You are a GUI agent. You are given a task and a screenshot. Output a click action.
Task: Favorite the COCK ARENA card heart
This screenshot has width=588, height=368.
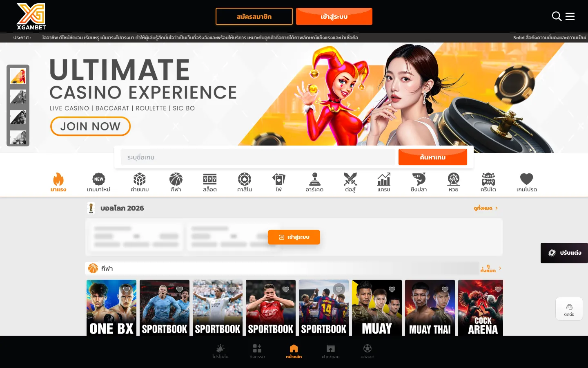click(498, 289)
